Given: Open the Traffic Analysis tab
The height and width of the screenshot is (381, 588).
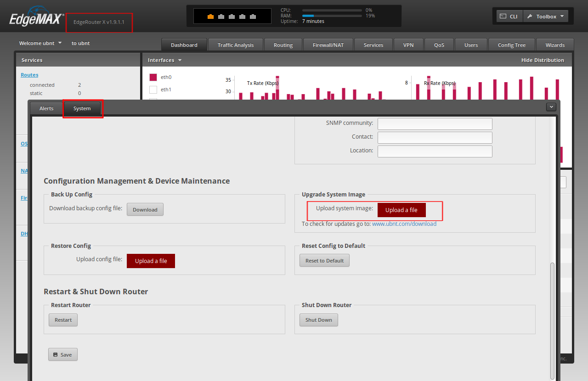Looking at the screenshot, I should pos(236,45).
